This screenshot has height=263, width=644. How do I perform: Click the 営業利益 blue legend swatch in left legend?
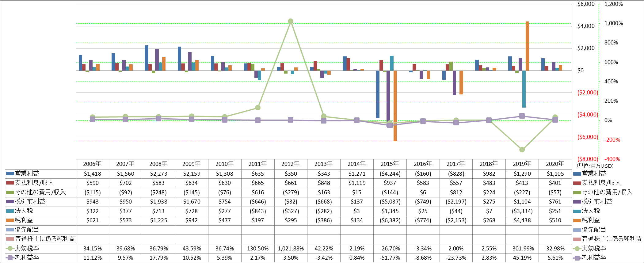click(x=10, y=173)
